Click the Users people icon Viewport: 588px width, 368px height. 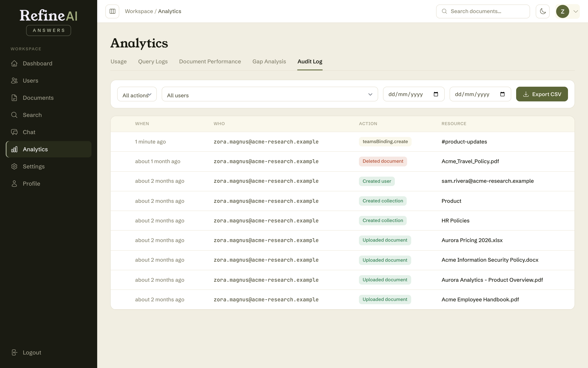[14, 81]
